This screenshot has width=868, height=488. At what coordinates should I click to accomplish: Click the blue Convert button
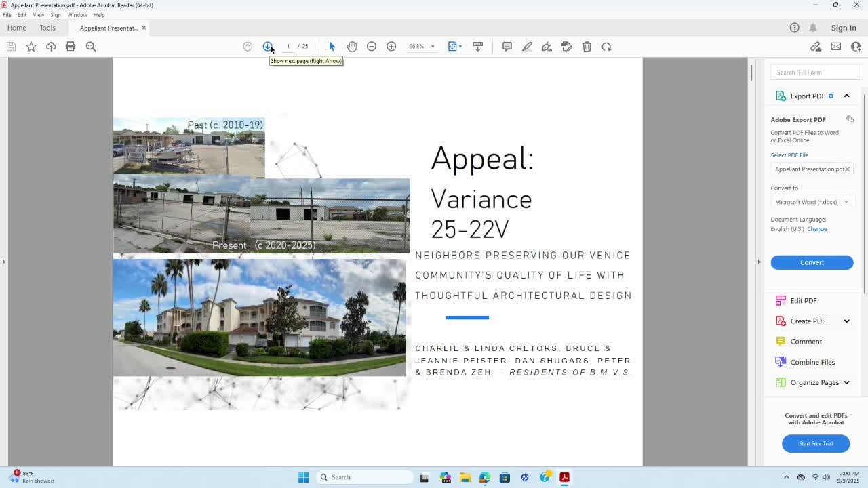point(812,262)
